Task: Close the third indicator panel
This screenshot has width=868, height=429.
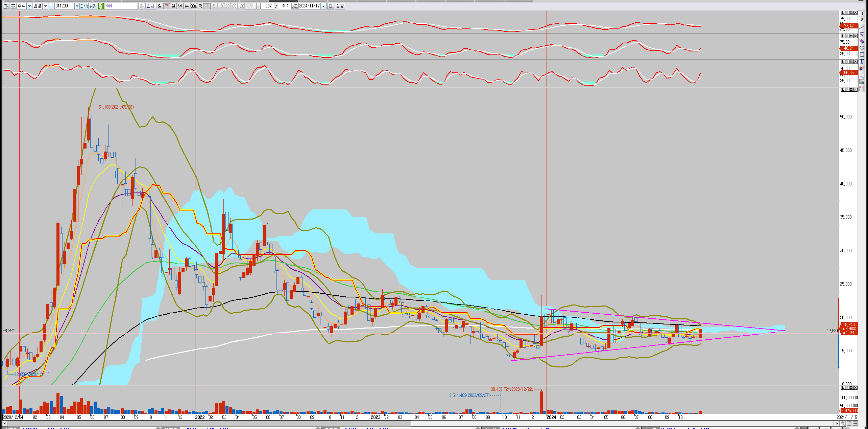Action: [x=855, y=62]
